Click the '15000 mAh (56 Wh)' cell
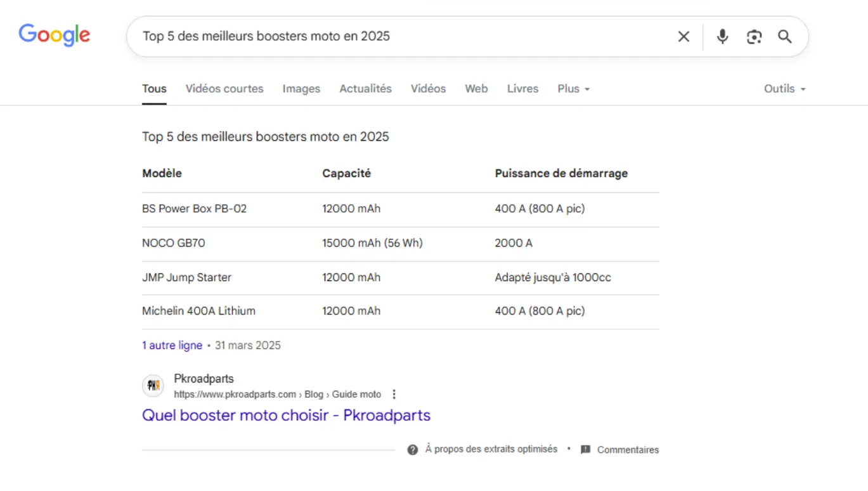 point(372,243)
